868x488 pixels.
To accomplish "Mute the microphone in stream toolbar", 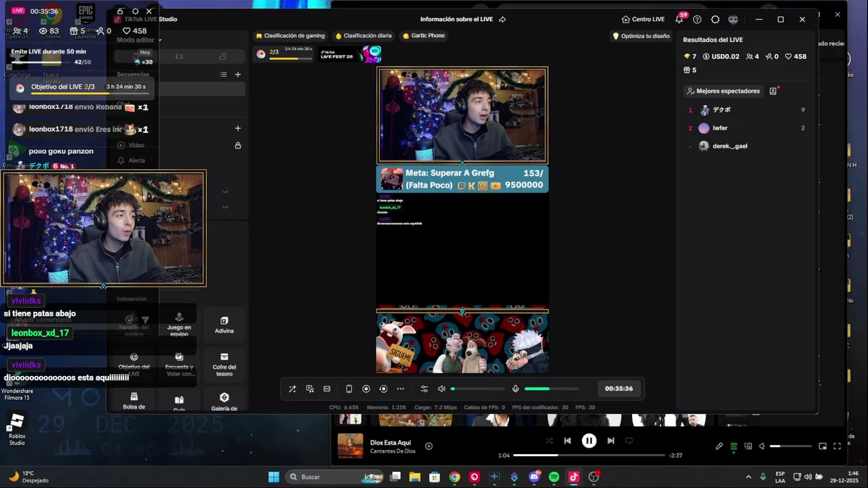I will [515, 389].
